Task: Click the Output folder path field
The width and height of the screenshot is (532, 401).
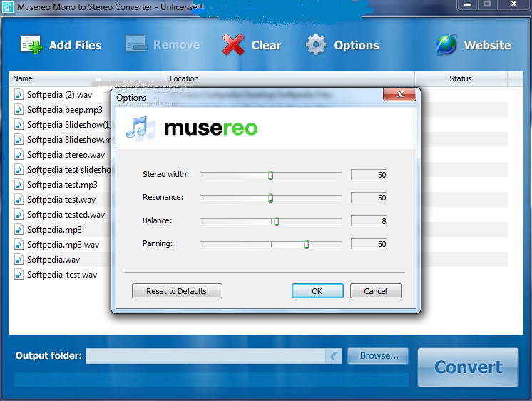Action: pyautogui.click(x=205, y=356)
